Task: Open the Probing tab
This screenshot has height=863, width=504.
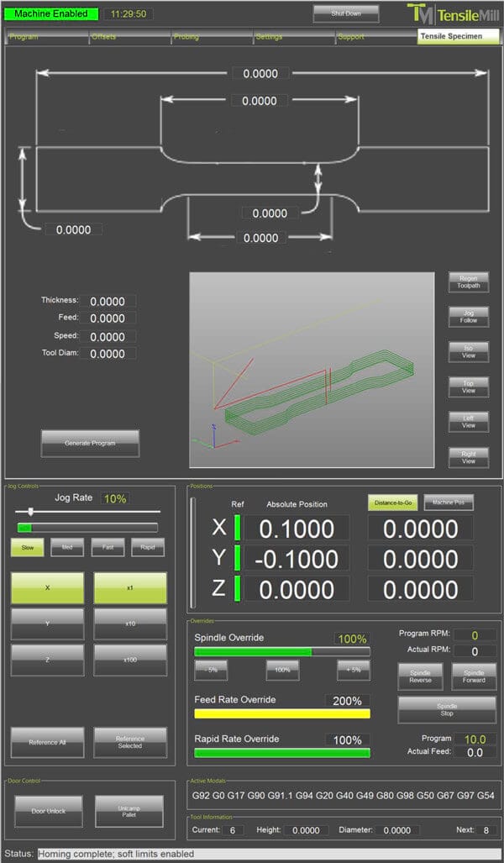Action: pyautogui.click(x=212, y=37)
